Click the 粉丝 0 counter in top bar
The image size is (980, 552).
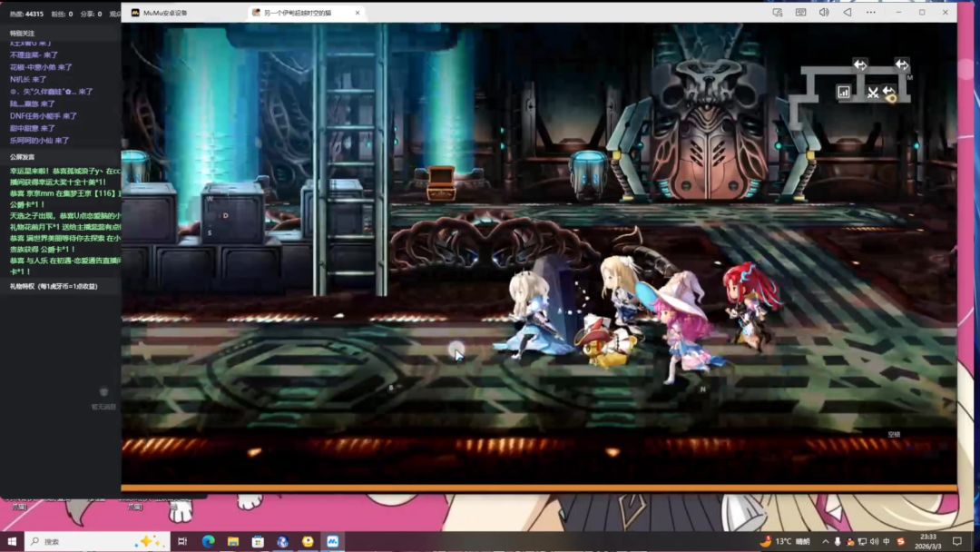pos(62,14)
